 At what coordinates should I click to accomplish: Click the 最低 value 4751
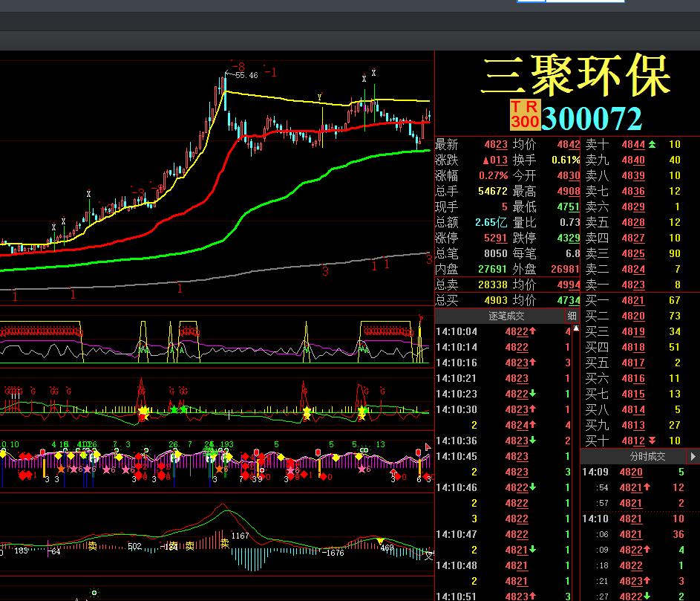[569, 207]
